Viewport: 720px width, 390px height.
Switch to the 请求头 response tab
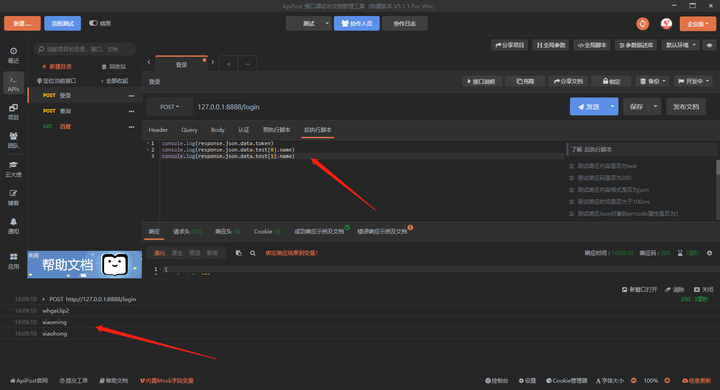pyautogui.click(x=187, y=232)
